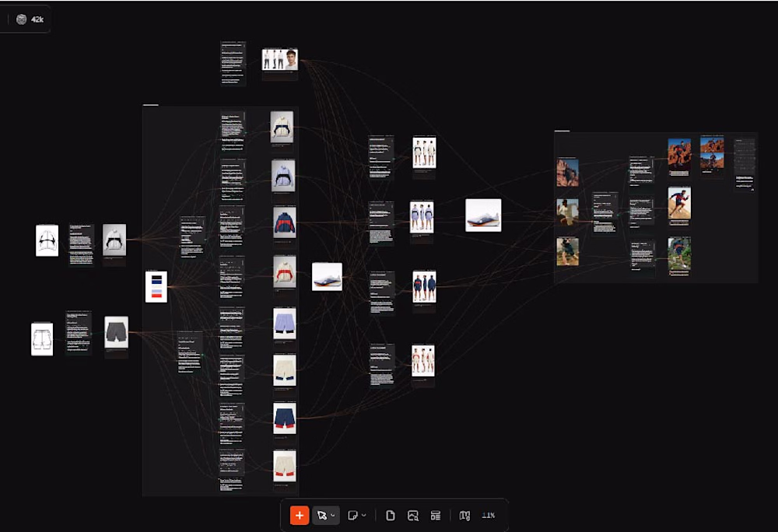Open the color palette swatch node
This screenshot has height=532, width=778.
click(x=156, y=286)
